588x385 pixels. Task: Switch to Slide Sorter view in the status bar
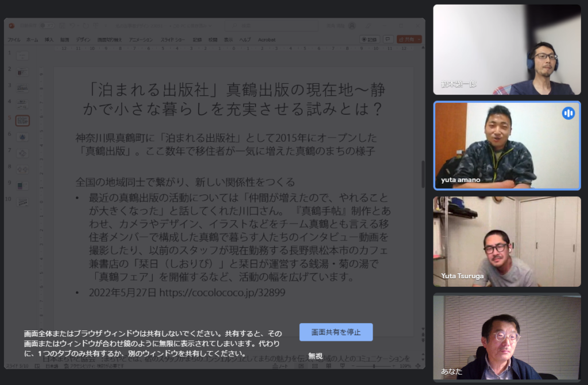click(x=315, y=366)
